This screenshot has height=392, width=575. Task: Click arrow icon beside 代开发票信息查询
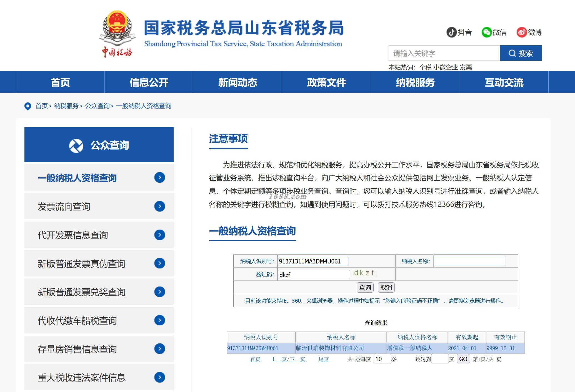click(x=160, y=235)
